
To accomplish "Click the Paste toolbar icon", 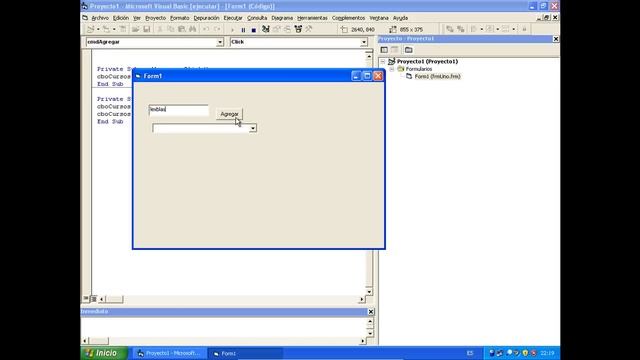I will pos(182,29).
